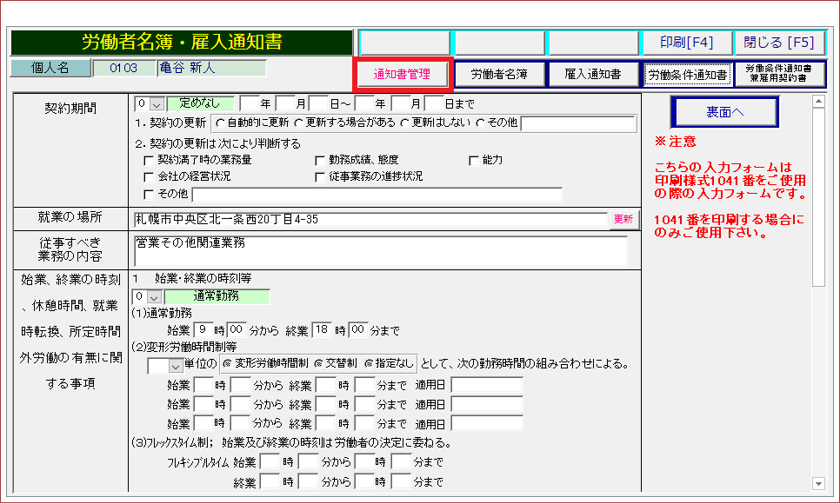This screenshot has width=840, height=504.
Task: Go to the back page via 裏面へ
Action: pyautogui.click(x=723, y=113)
